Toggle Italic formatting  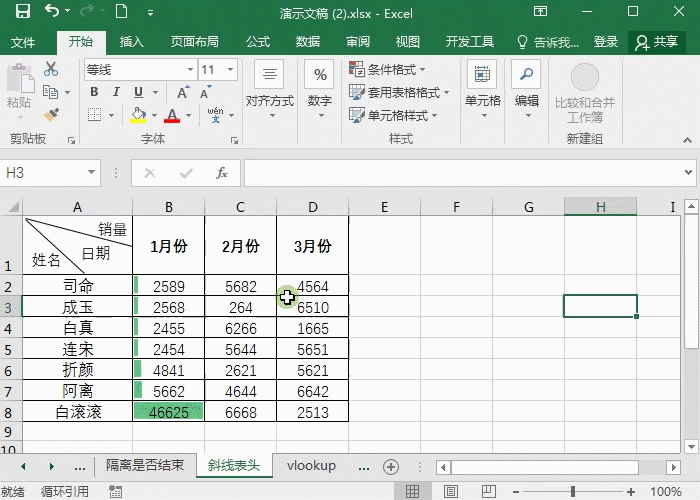116,92
